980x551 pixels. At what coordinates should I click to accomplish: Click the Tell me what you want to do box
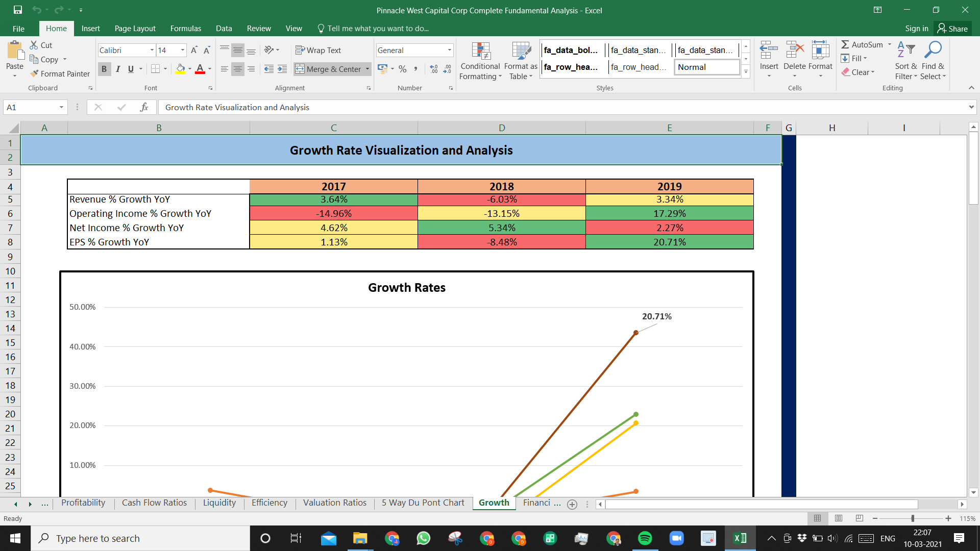(x=373, y=29)
